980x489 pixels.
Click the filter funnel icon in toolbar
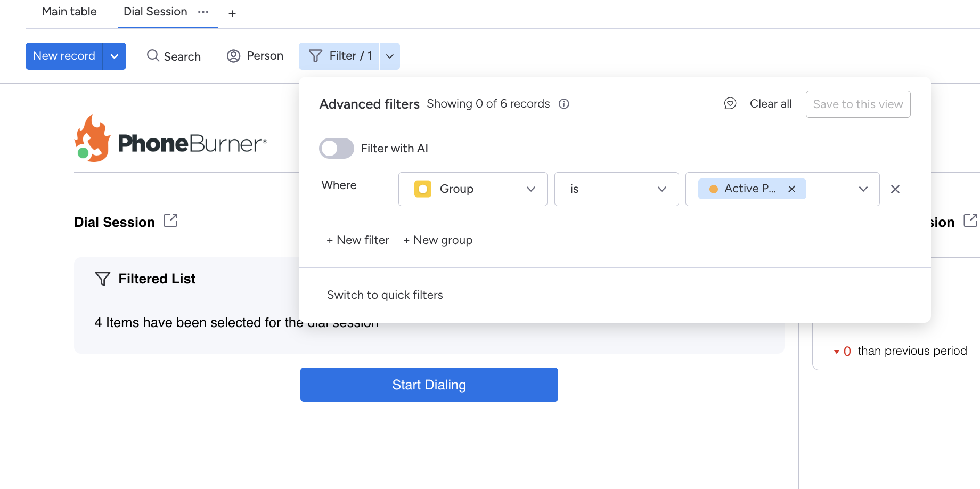click(315, 56)
